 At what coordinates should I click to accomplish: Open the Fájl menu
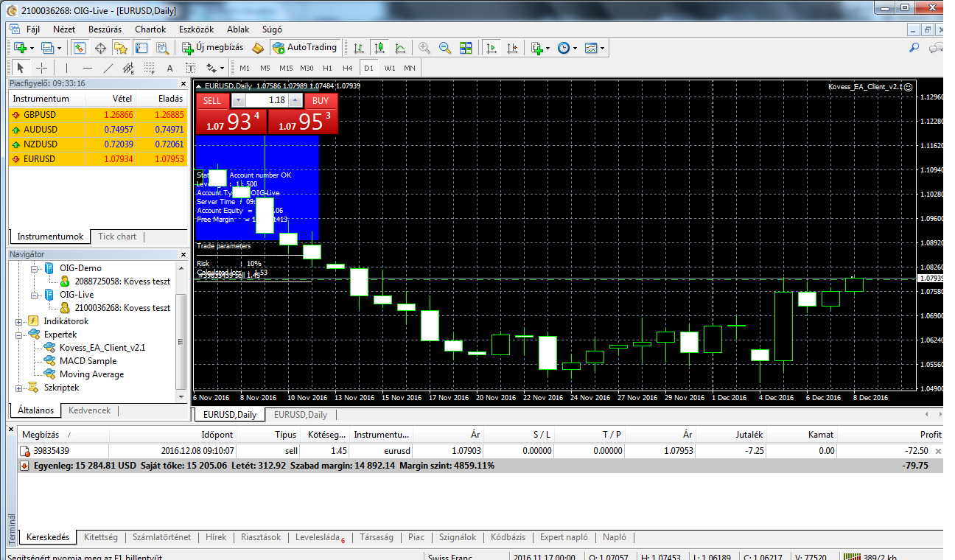point(33,29)
